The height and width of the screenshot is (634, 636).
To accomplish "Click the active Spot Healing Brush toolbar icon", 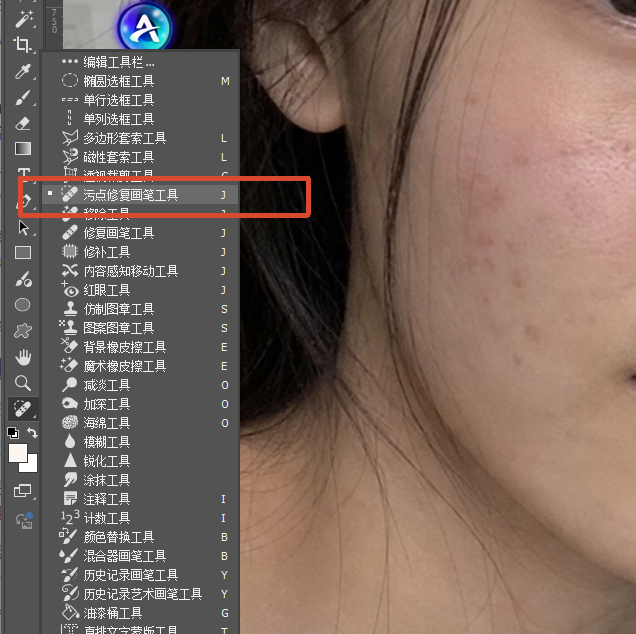I will pyautogui.click(x=23, y=408).
